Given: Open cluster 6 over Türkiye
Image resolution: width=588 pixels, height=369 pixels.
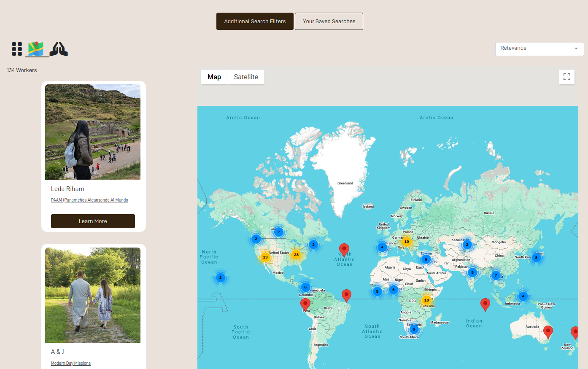Looking at the screenshot, I should (426, 259).
